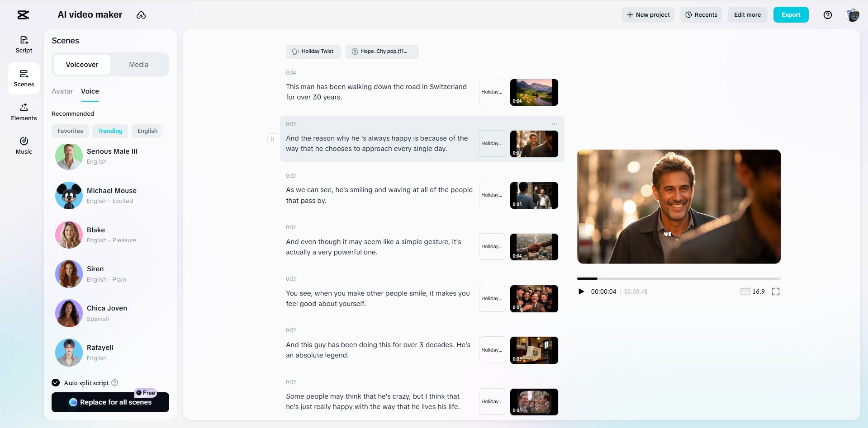Select the Voice tab
Screen dimensions: 868x428
(90, 91)
